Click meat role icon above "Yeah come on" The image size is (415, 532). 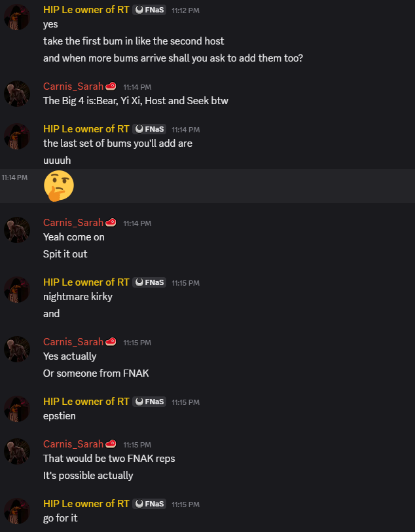click(111, 223)
